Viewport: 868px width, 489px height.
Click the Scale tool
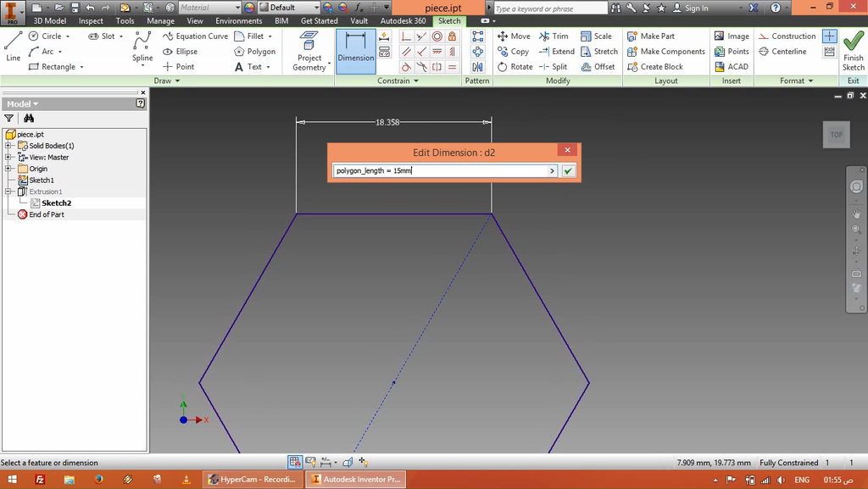pos(596,36)
